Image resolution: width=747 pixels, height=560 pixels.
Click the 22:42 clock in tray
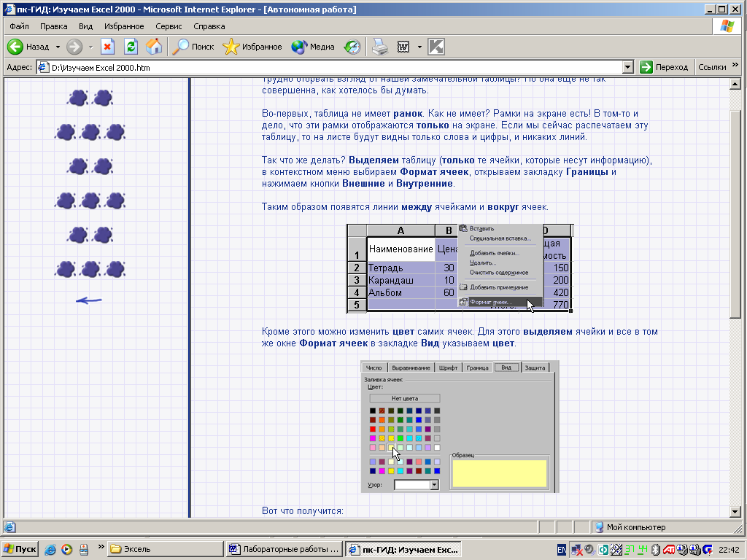[x=729, y=550]
